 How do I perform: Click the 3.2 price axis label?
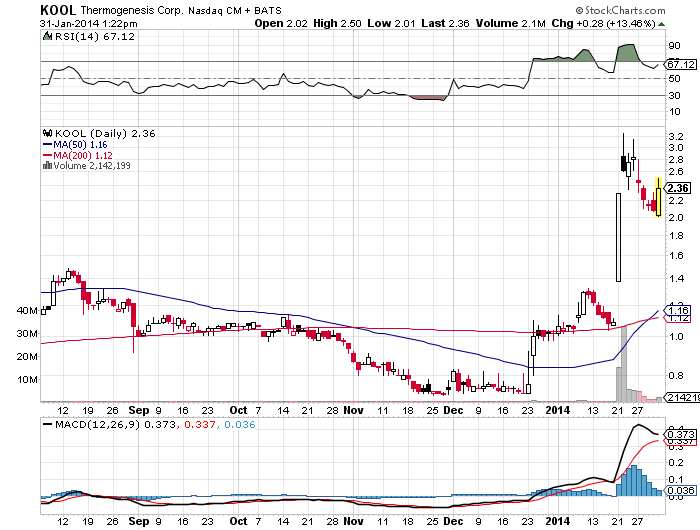click(x=676, y=136)
